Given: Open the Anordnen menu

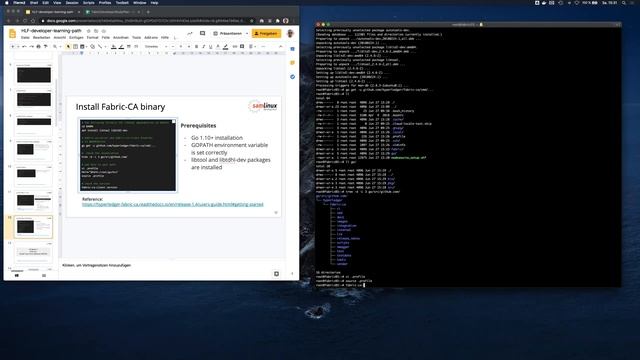Looking at the screenshot, I should pos(121,38).
